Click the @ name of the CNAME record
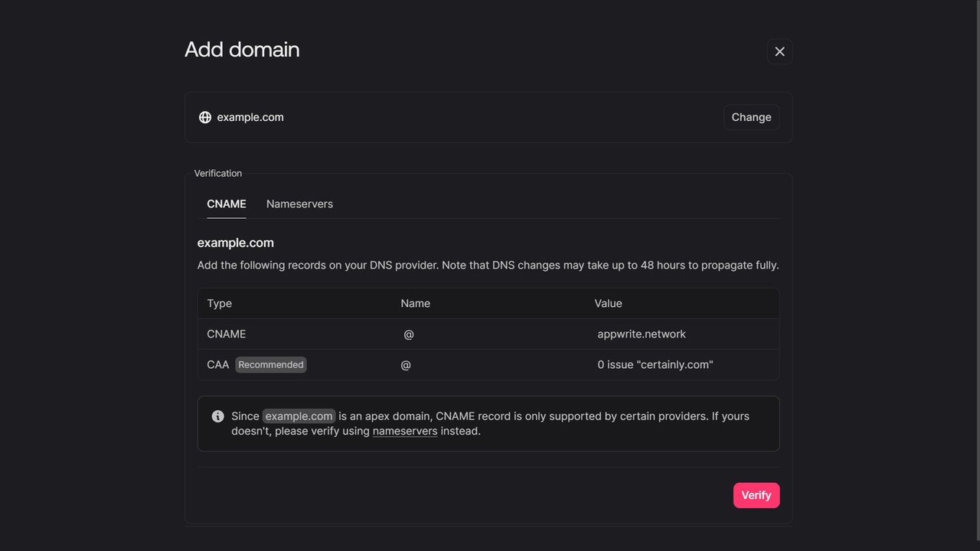980x551 pixels. (408, 334)
